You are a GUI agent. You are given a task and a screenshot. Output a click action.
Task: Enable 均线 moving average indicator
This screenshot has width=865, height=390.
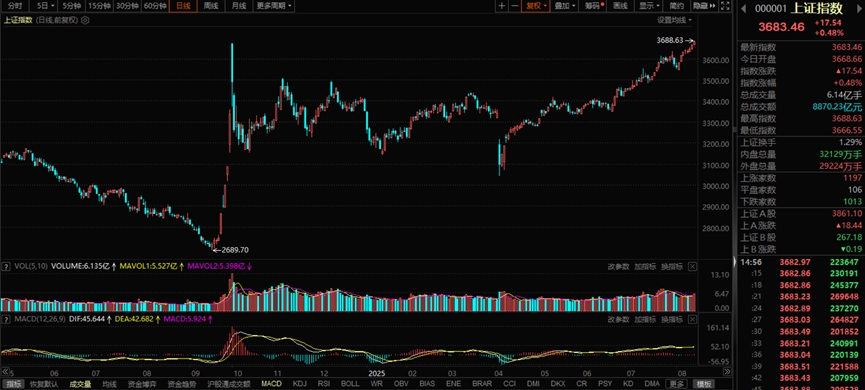pos(109,384)
